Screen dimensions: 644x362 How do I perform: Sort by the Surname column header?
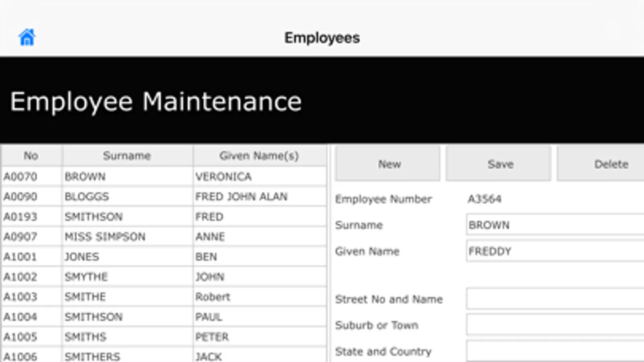tap(128, 156)
